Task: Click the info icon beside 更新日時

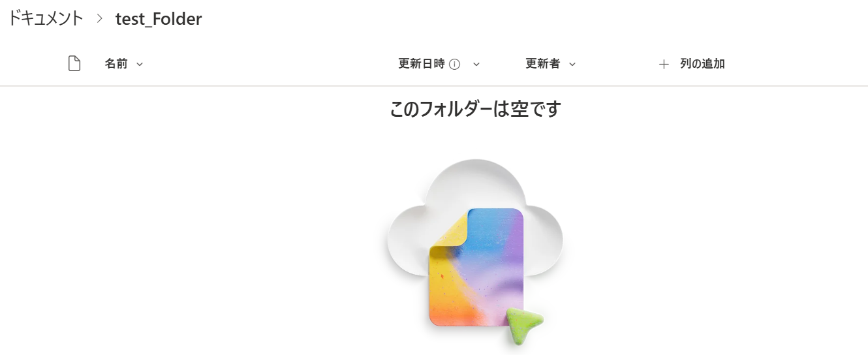Action: [455, 64]
